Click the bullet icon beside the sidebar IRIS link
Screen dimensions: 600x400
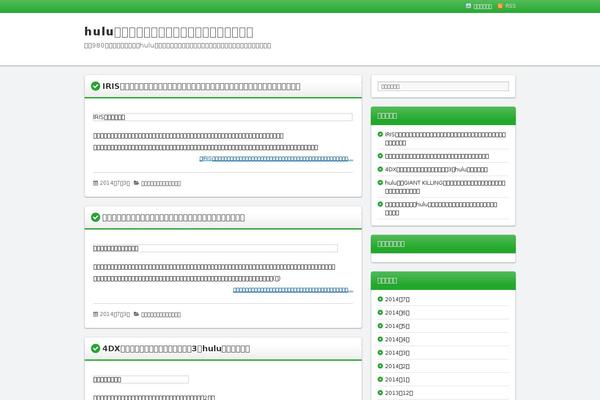point(380,134)
